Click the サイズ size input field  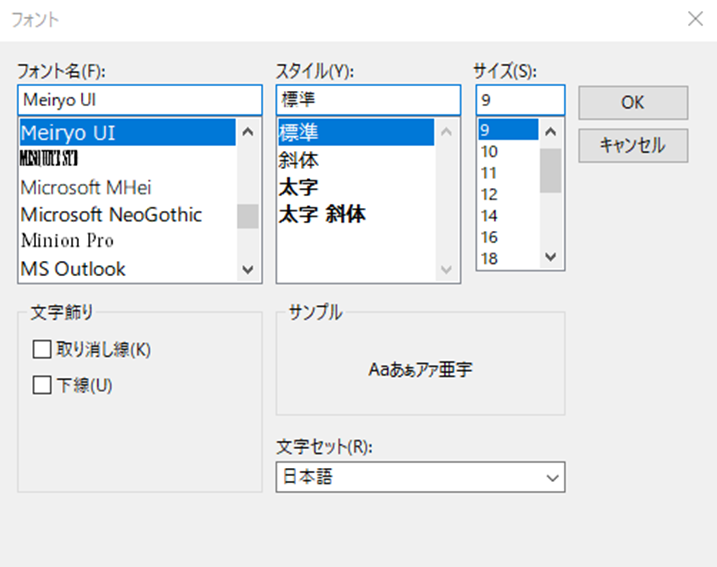point(519,101)
